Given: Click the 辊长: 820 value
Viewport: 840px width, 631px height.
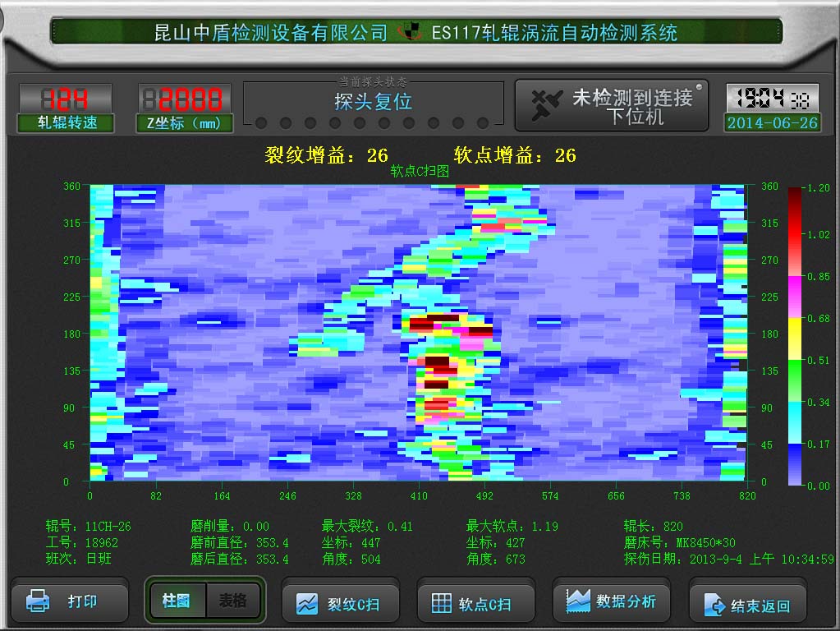Looking at the screenshot, I should [x=654, y=527].
